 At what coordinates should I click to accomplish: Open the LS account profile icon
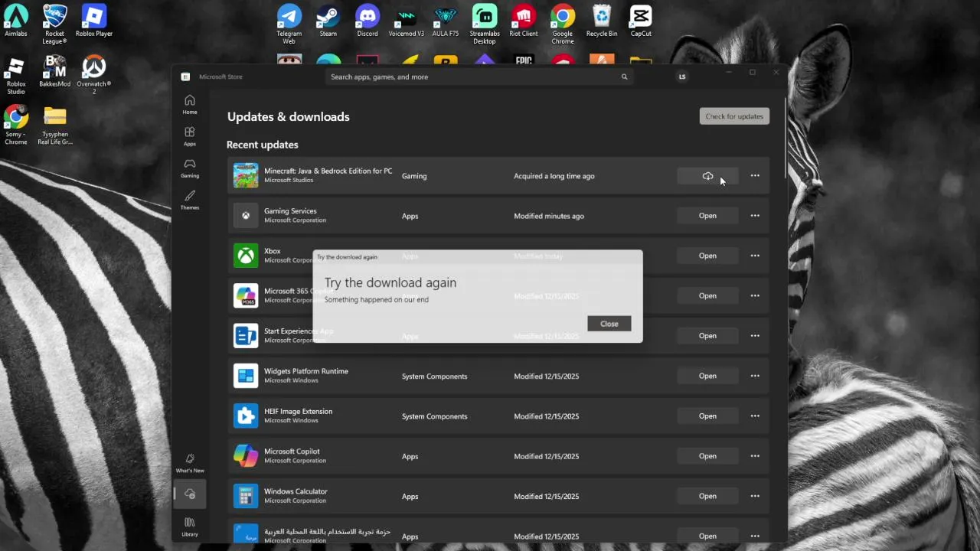(x=682, y=77)
